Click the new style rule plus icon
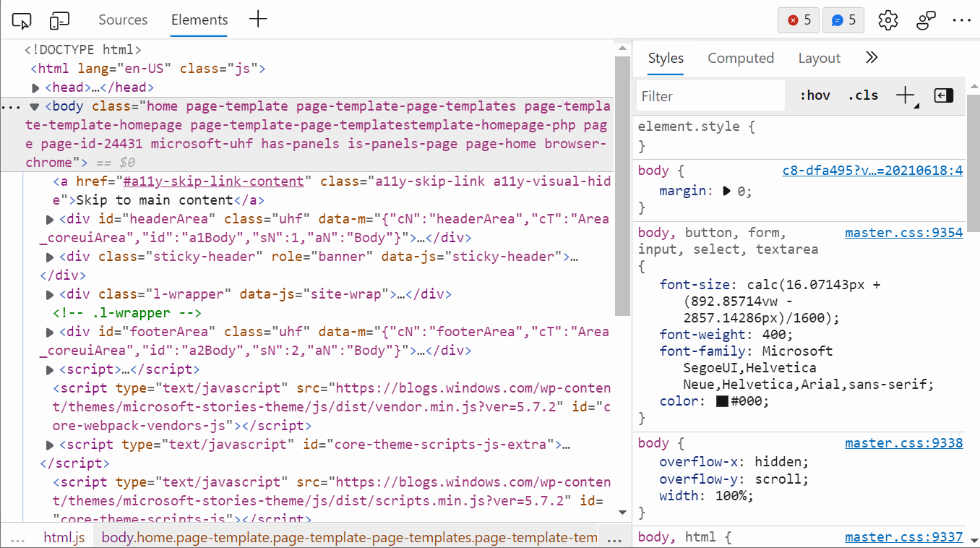The width and height of the screenshot is (980, 548). 905,95
